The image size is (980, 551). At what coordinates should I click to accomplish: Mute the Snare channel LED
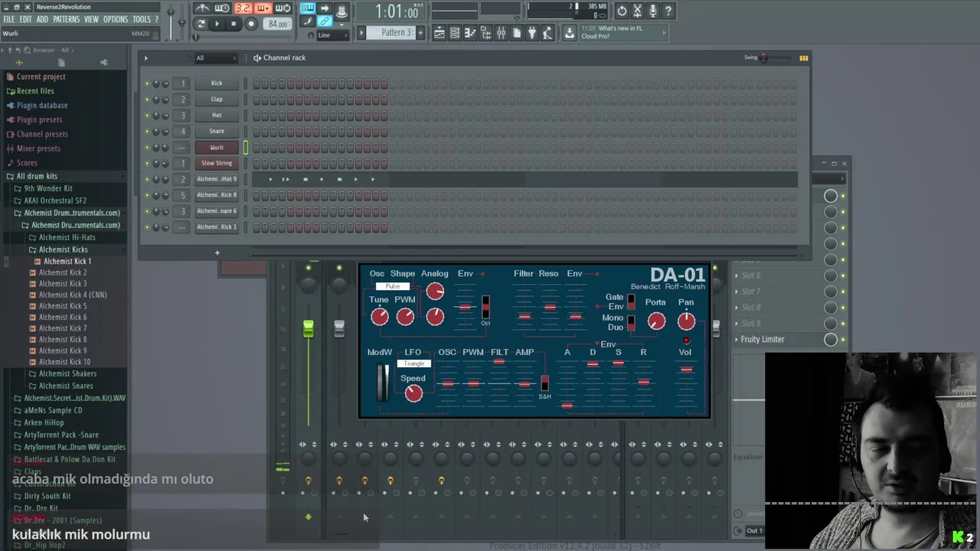point(146,132)
